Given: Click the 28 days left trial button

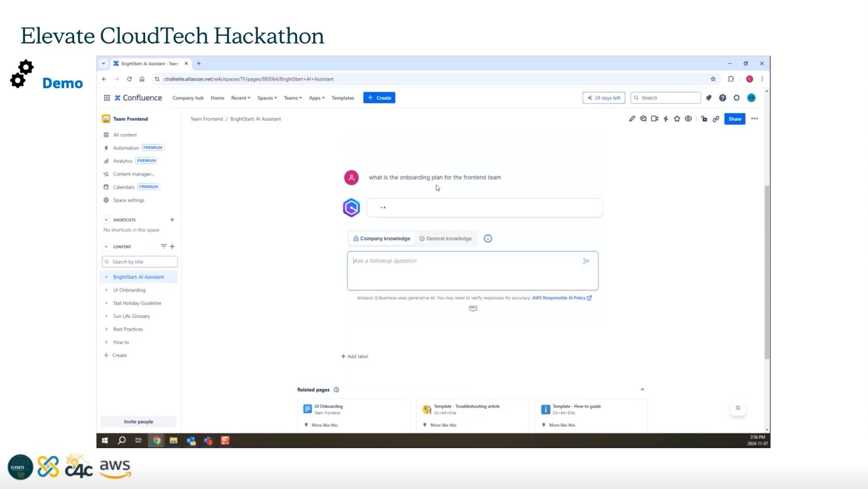Looking at the screenshot, I should tap(604, 97).
